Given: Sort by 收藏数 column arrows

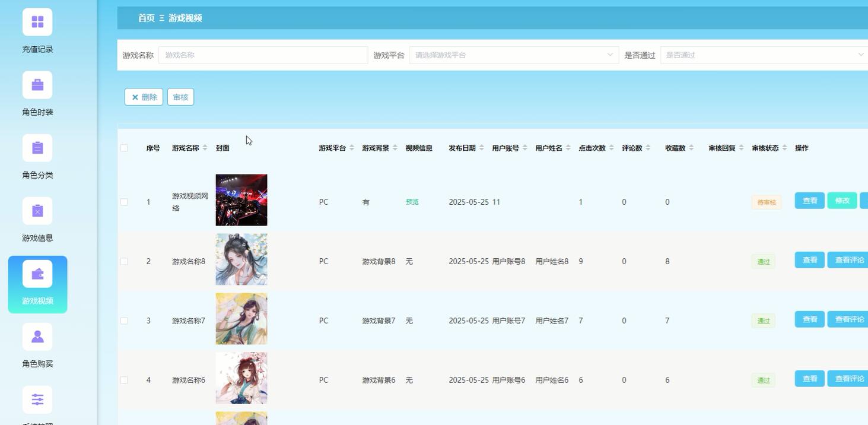Looking at the screenshot, I should [691, 148].
